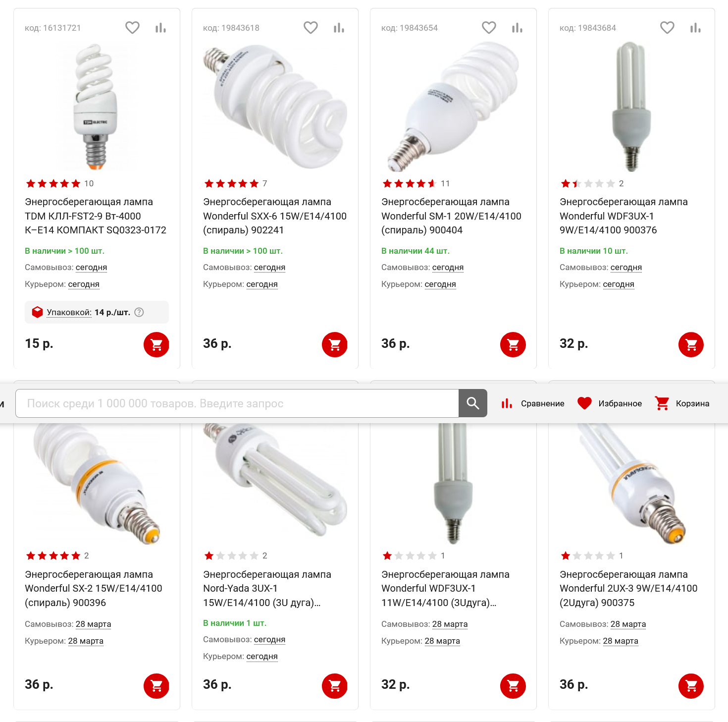Toggle favorite heart for Wonderful WDF3UX-1 9W lamp
Image resolution: width=728 pixels, height=722 pixels.
click(x=667, y=28)
